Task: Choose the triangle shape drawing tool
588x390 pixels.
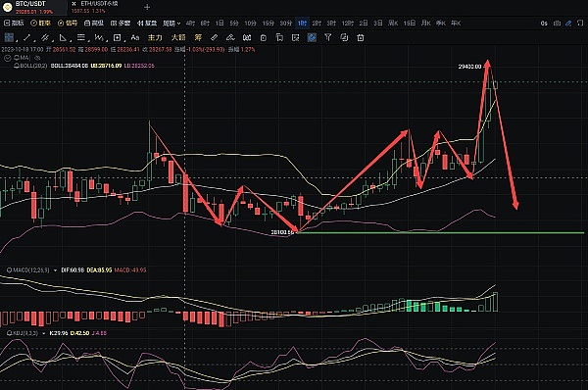Action: point(63,37)
